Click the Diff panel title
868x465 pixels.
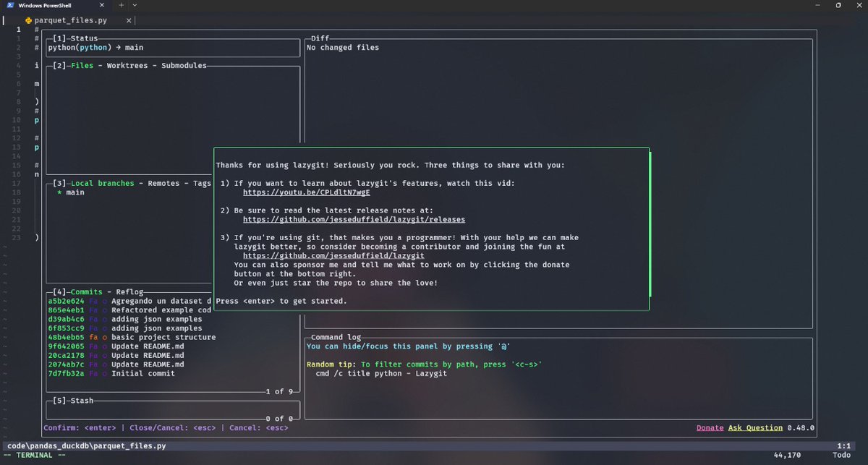(320, 38)
